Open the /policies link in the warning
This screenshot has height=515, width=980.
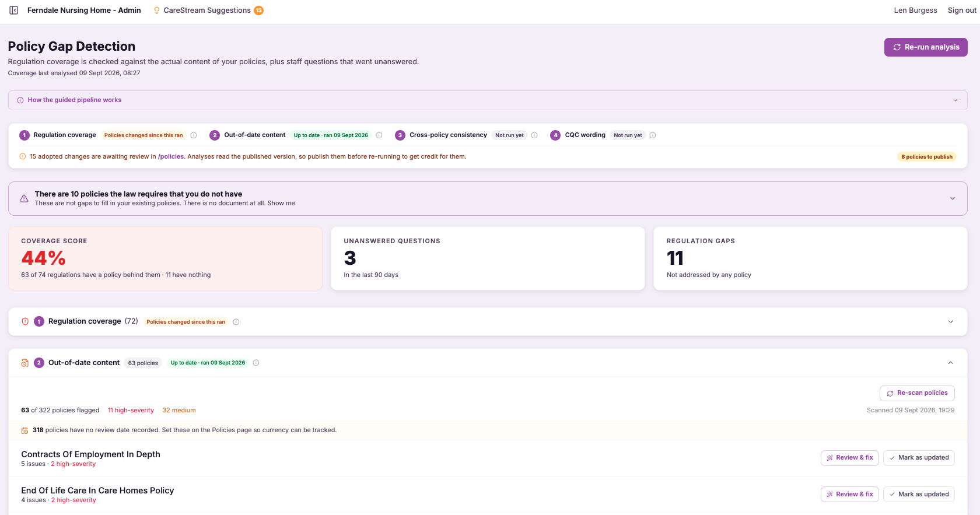(171, 156)
